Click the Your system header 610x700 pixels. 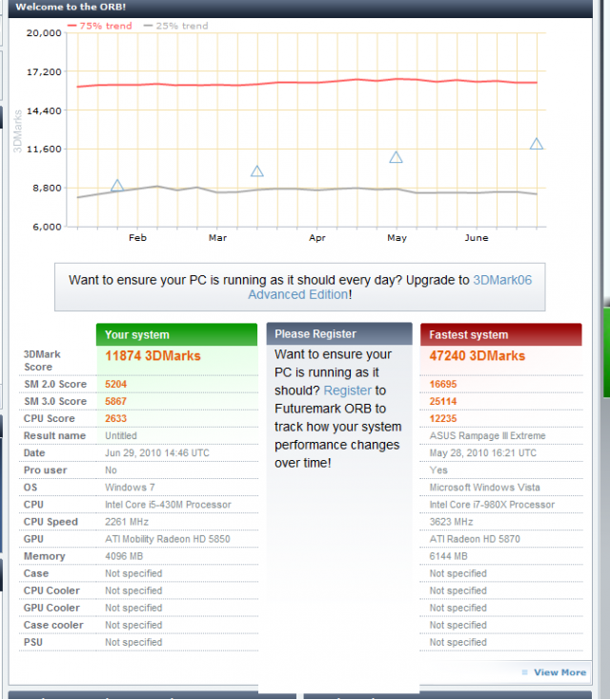pos(176,335)
